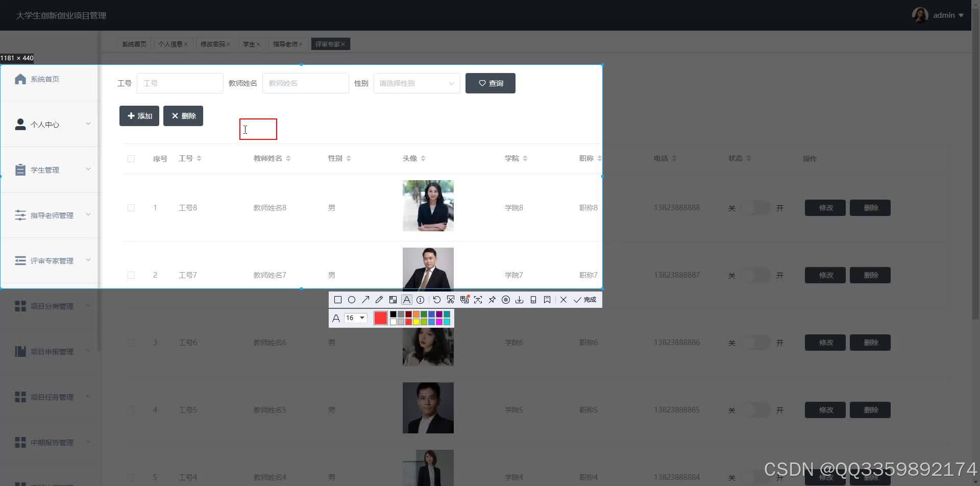Close the 修改密码 tab with its X
Screen dimensions: 980x486
228,44
